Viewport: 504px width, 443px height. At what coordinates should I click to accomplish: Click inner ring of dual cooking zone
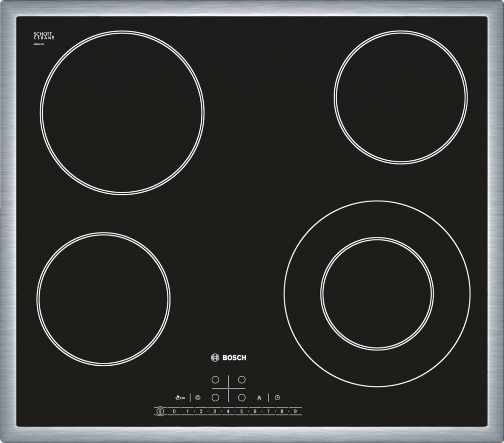point(377,294)
